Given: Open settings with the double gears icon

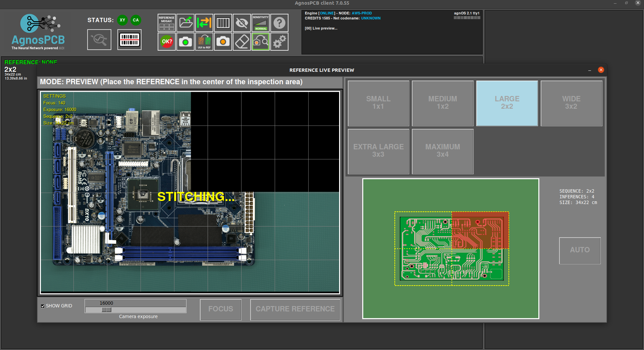Looking at the screenshot, I should 279,42.
